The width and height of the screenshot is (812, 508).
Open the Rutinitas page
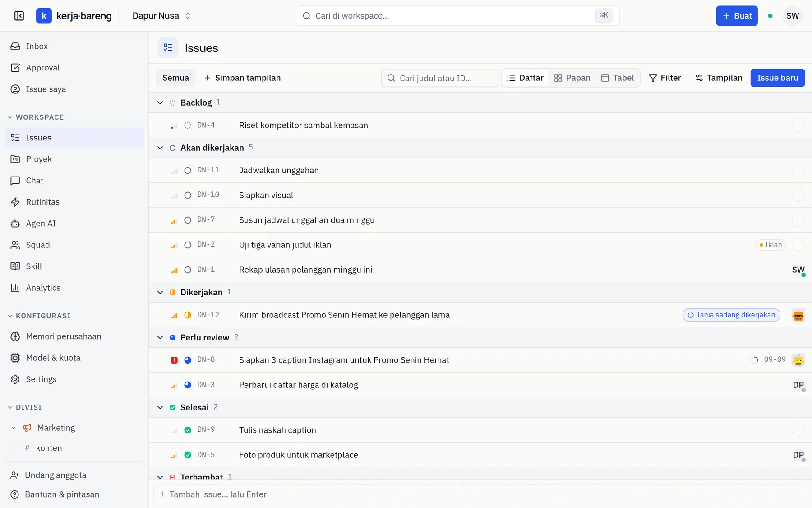coord(74,202)
